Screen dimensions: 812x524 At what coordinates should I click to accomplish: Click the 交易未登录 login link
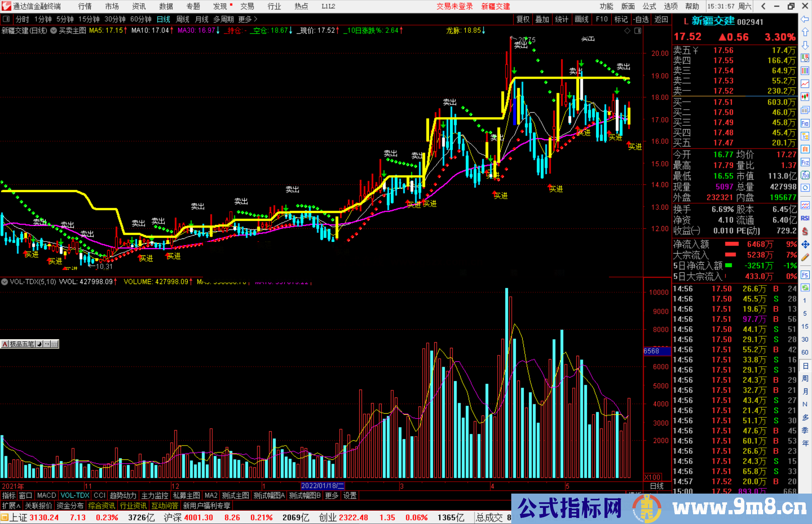pyautogui.click(x=454, y=6)
